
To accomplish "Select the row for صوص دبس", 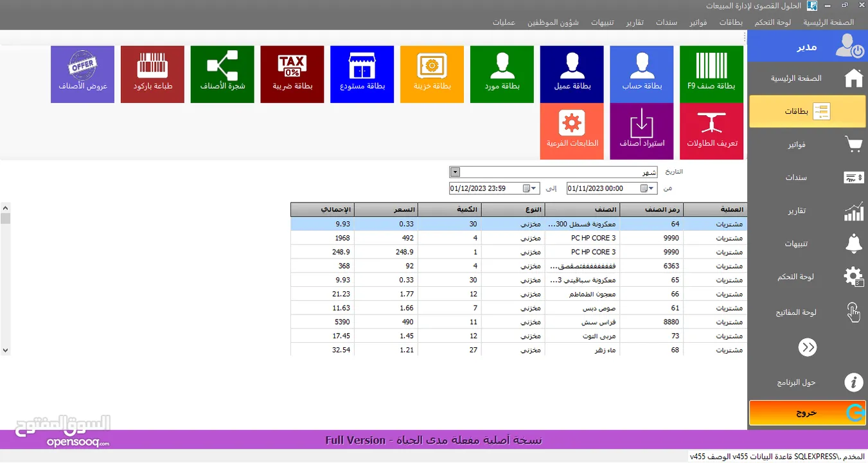I will coord(518,308).
